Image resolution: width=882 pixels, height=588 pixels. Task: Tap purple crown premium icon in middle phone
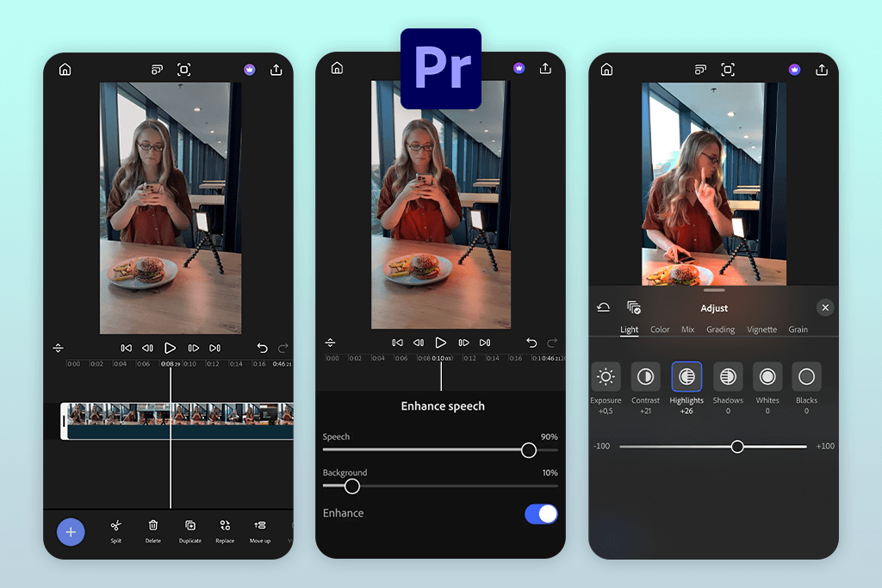(519, 68)
